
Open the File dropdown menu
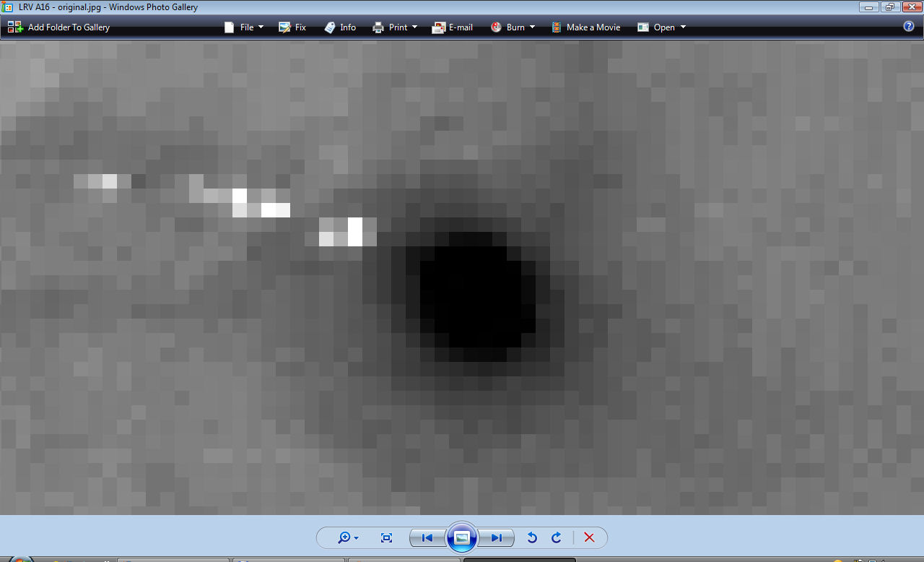244,27
